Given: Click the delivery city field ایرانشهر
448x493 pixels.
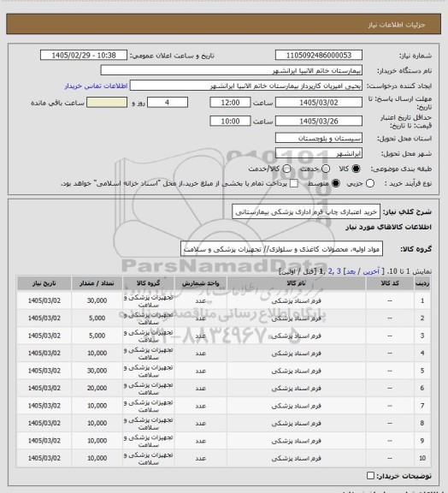Looking at the screenshot, I should [319, 153].
